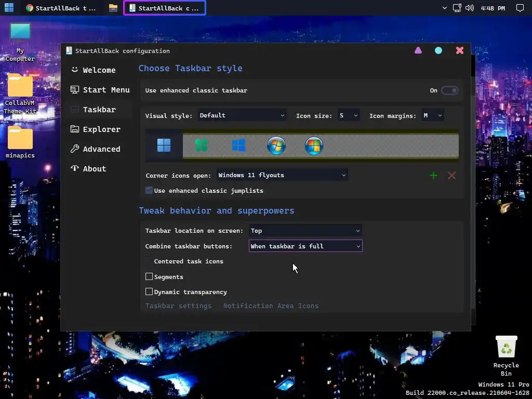
Task: Choose the Windows 7 orb start button
Action: pyautogui.click(x=276, y=145)
